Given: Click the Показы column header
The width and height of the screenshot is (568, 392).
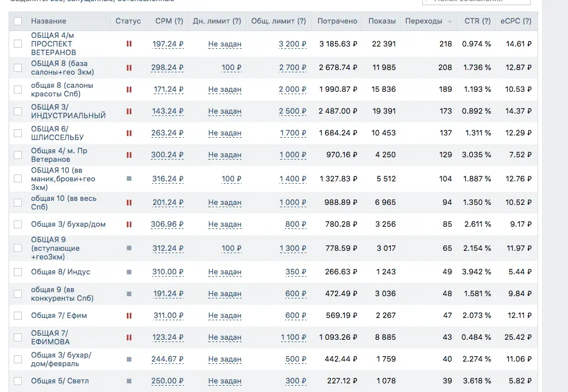Looking at the screenshot, I should click(x=382, y=21).
